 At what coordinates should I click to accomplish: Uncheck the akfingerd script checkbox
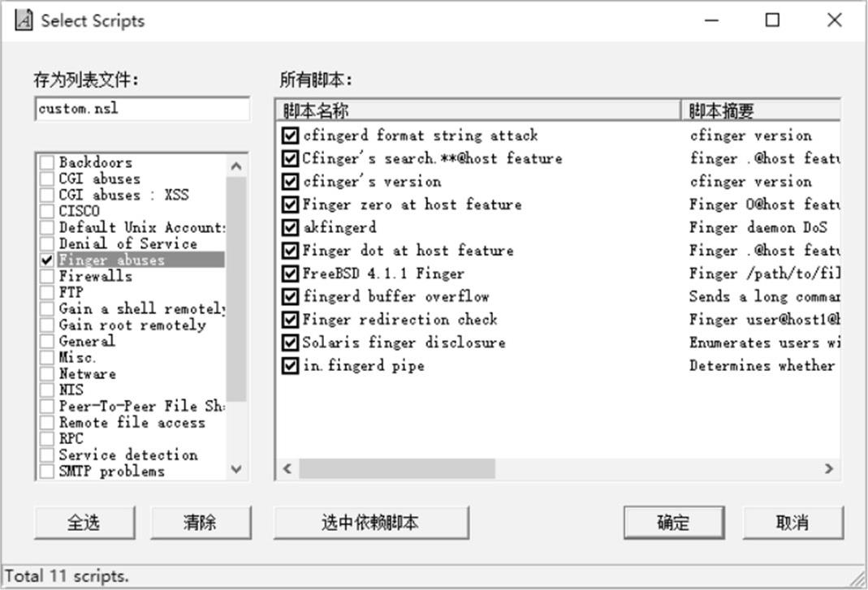point(290,227)
